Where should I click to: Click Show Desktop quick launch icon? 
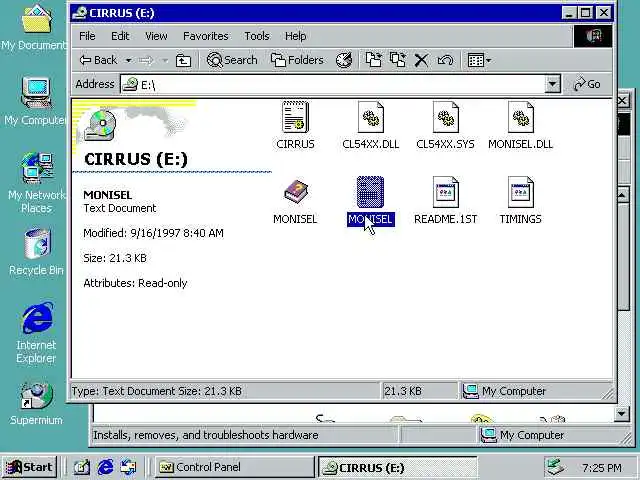pos(82,467)
